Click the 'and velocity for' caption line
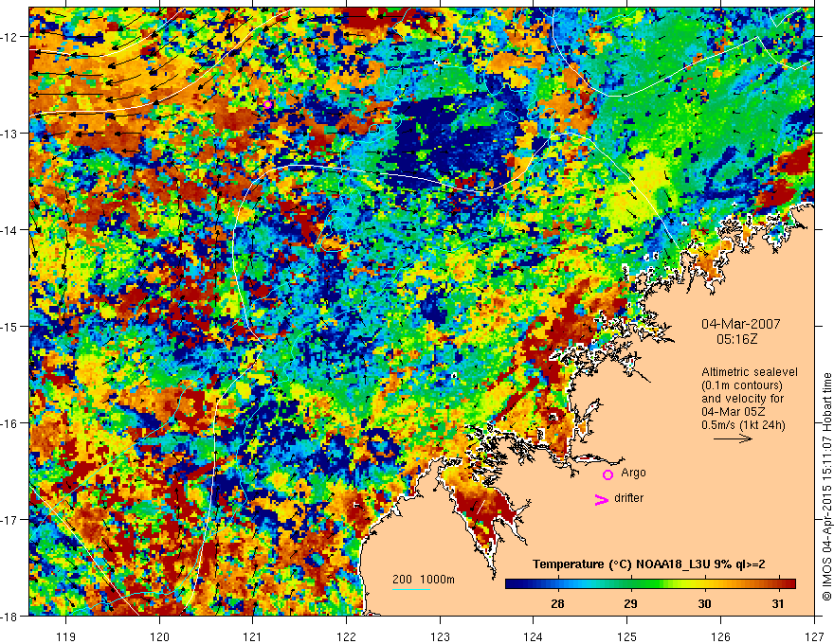The image size is (834, 644). (742, 399)
